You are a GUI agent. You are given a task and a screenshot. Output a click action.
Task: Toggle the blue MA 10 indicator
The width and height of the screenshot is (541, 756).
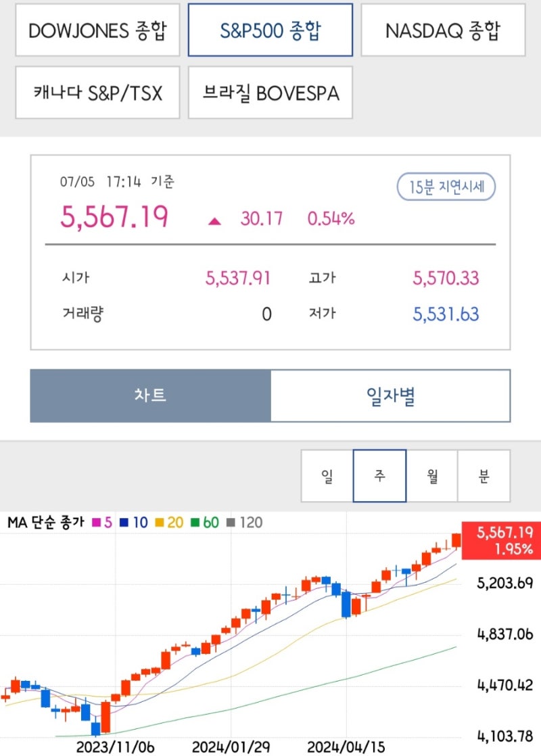tap(134, 522)
